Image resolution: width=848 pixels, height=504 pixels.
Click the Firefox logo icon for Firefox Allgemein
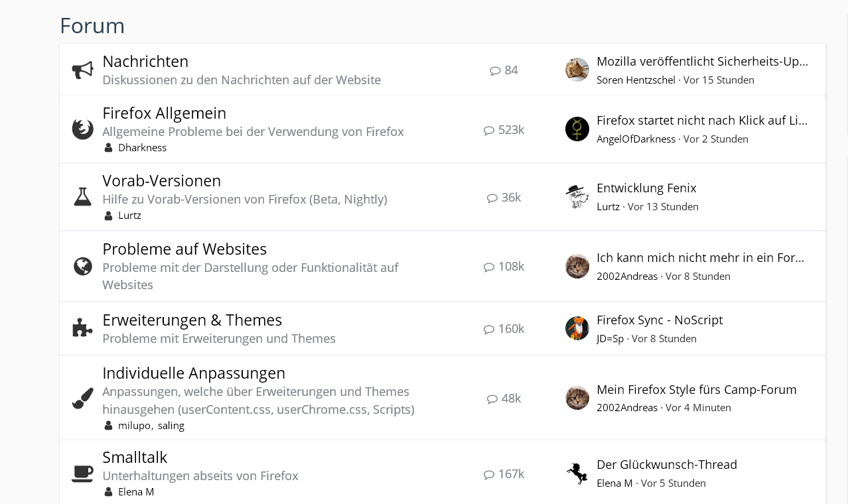tap(83, 129)
